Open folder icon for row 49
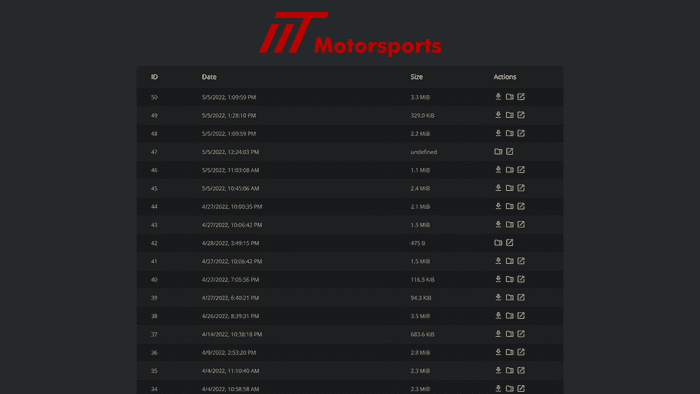 click(x=509, y=115)
